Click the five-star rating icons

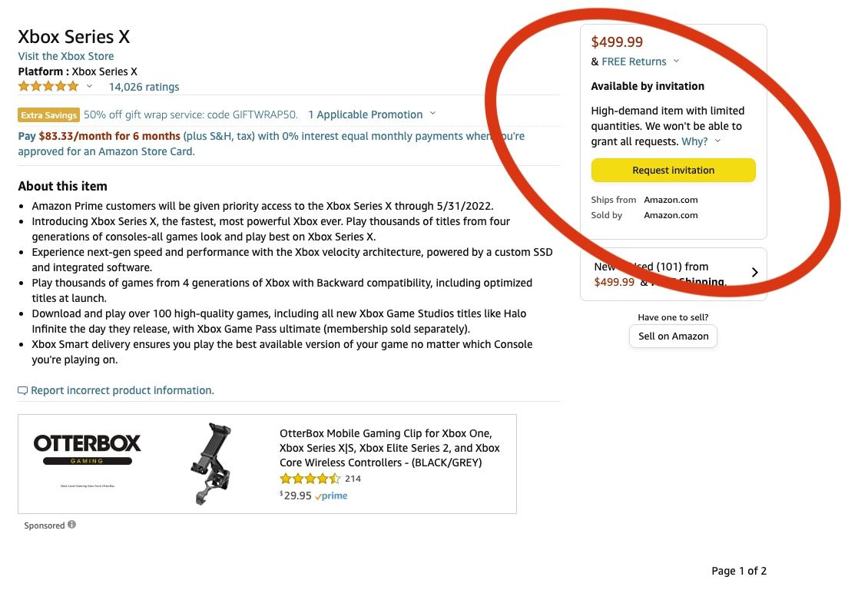tap(48, 86)
